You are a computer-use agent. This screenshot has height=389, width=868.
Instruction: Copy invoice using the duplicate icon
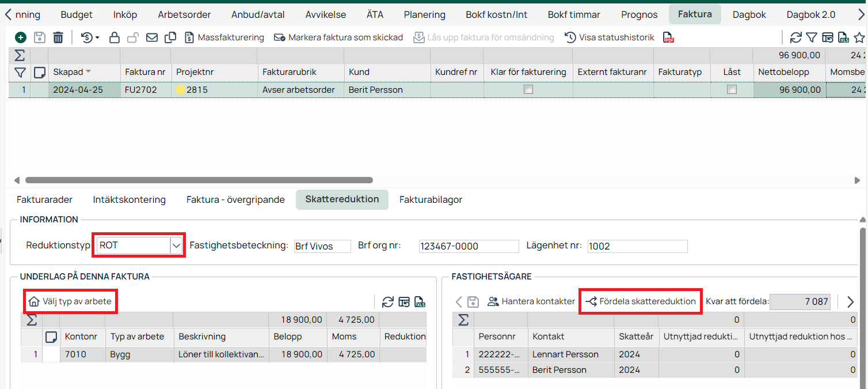[x=170, y=37]
